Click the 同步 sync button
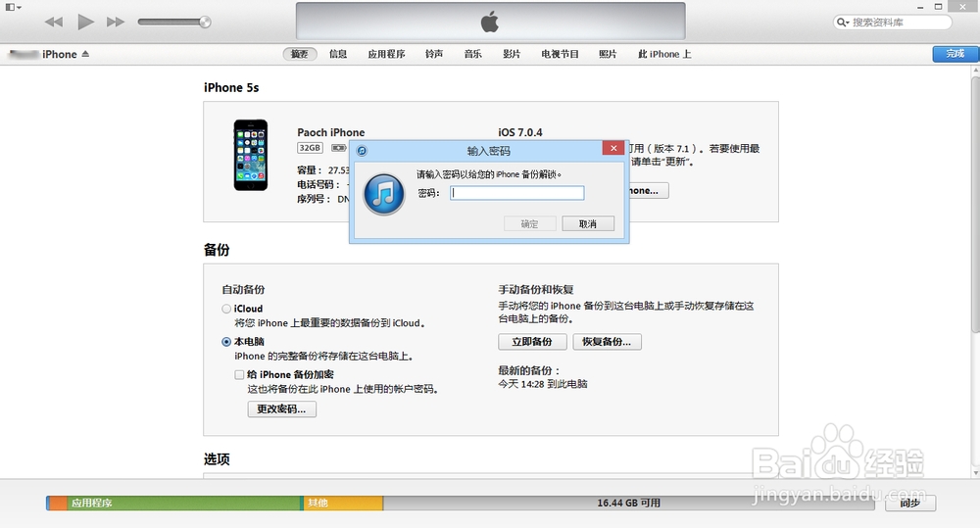 (x=910, y=503)
